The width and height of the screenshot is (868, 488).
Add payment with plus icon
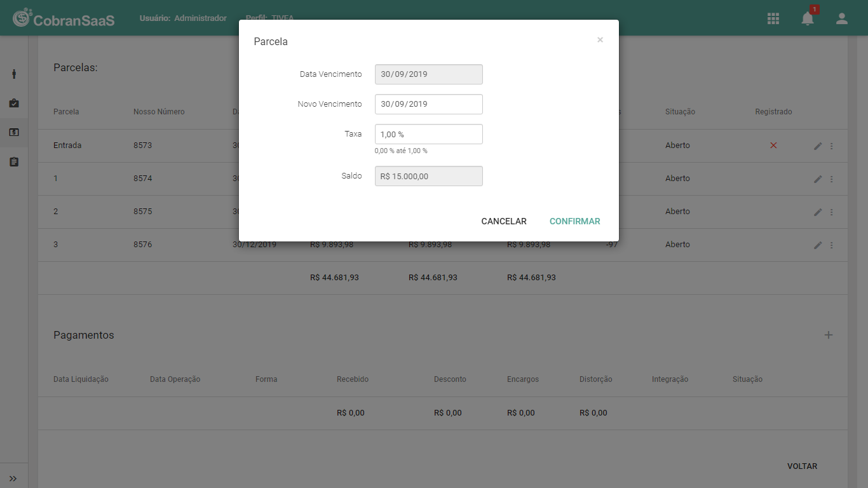[829, 335]
